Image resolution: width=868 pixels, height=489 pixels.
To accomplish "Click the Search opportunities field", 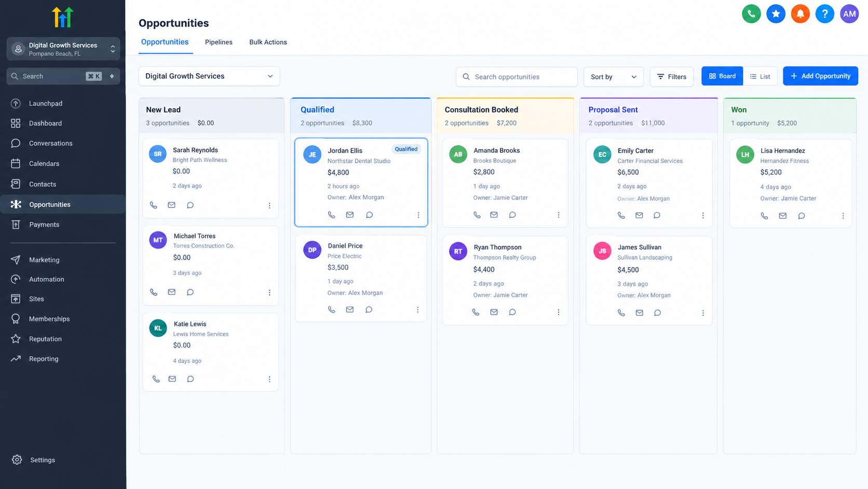I will click(517, 77).
